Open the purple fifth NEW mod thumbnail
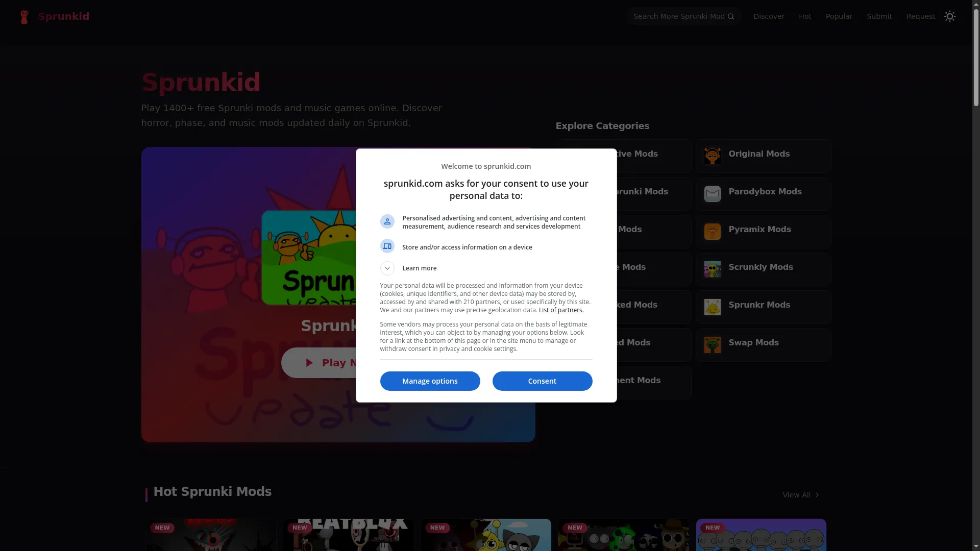 (761, 535)
